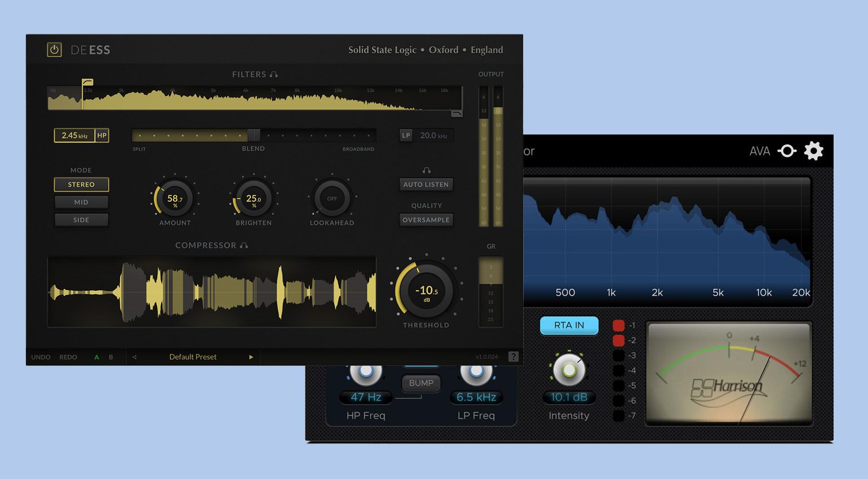Click the headphone icon next to COMPRESSOR

point(243,245)
